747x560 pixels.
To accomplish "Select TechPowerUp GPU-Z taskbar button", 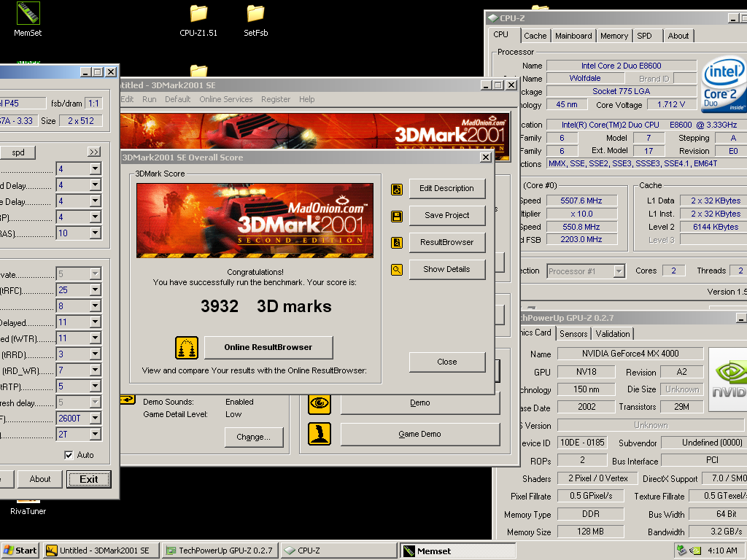I will pos(220,551).
